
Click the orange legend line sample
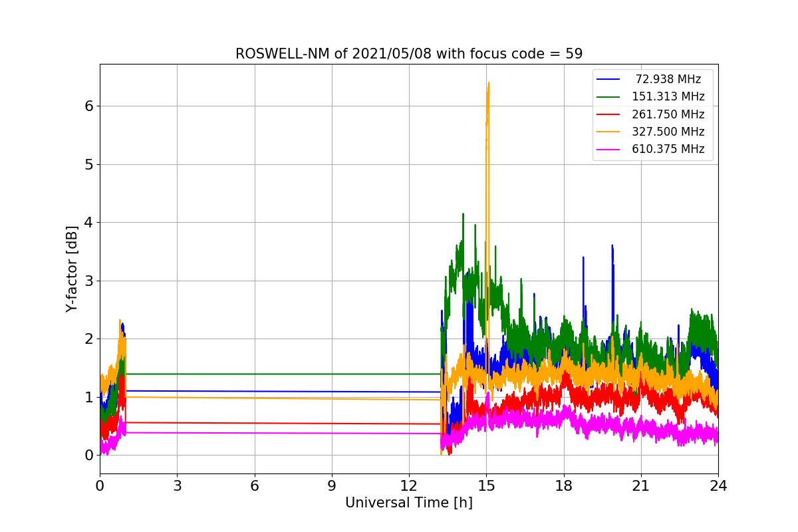[608, 132]
